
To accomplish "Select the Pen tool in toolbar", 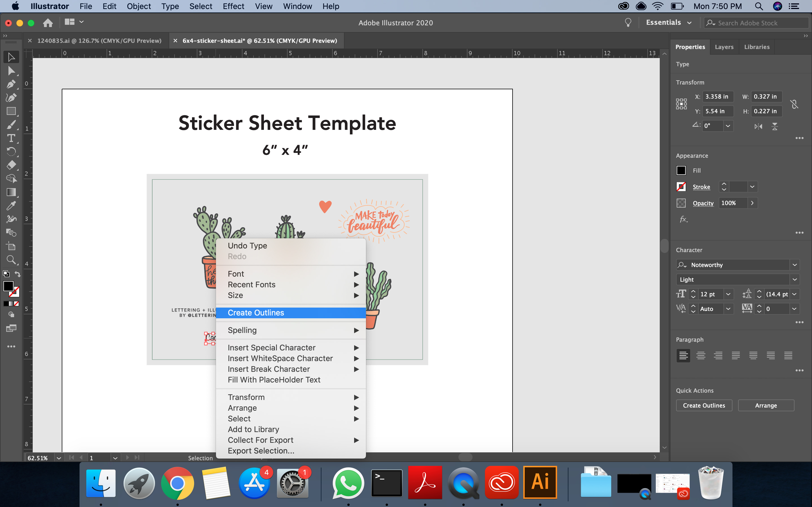I will click(10, 84).
